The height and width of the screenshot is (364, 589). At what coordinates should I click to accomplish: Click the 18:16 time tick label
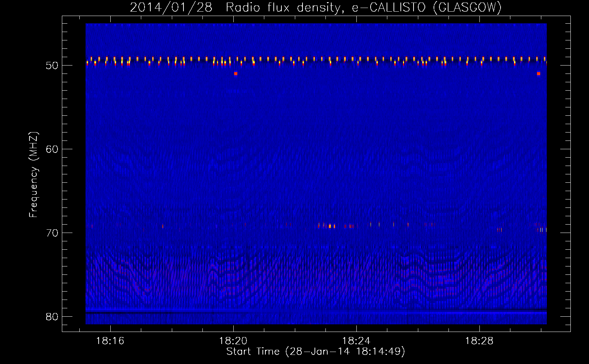(110, 341)
